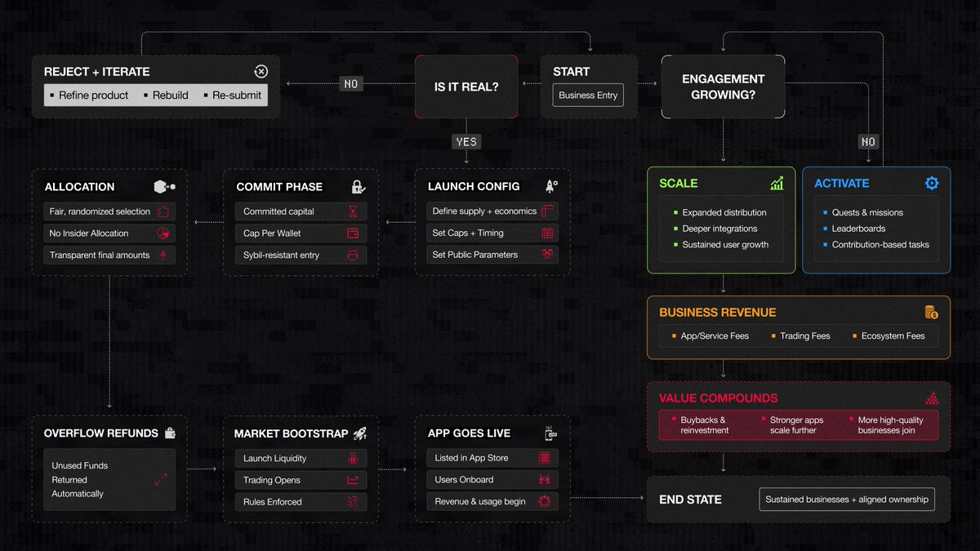The image size is (980, 551).
Task: Click the IS IT REAL? decision box
Action: (x=466, y=86)
